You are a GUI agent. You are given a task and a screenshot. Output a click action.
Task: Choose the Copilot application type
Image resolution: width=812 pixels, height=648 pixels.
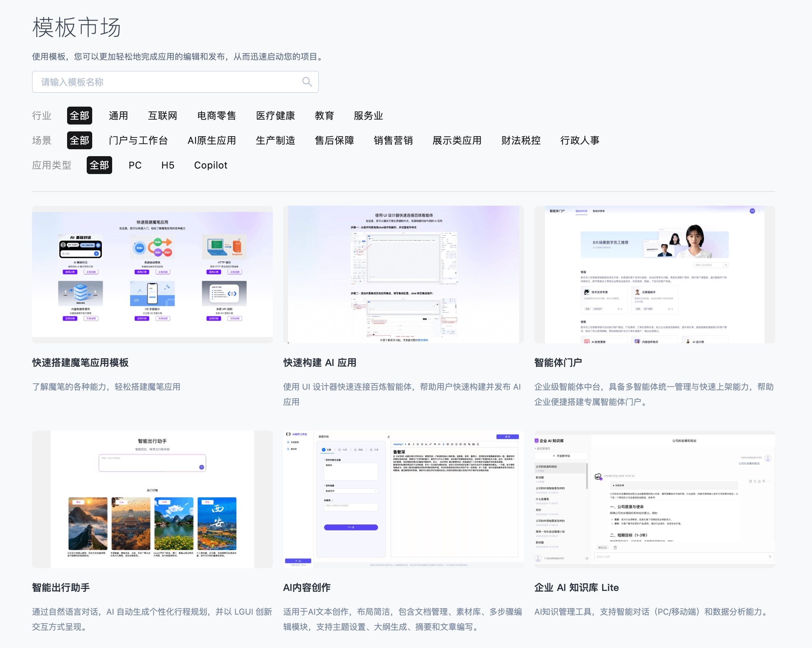[x=211, y=165]
